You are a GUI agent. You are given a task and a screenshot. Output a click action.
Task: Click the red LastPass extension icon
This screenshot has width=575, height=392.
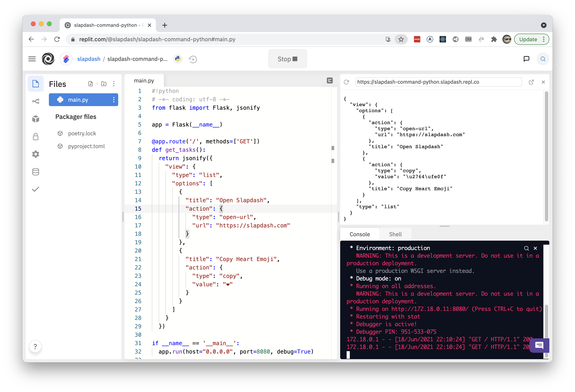pos(417,39)
